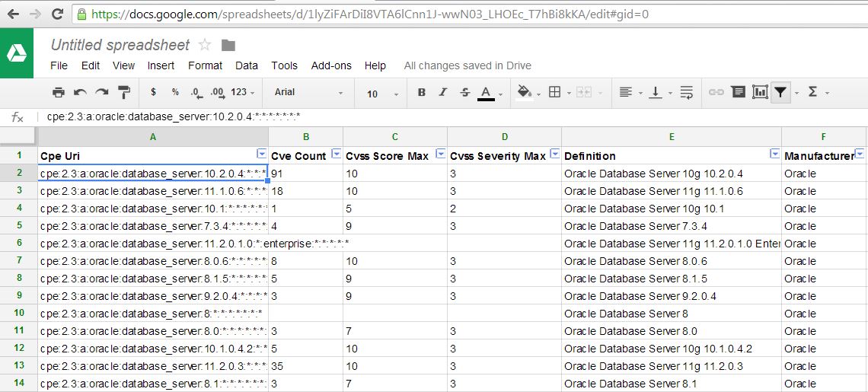Select row 6 header

tap(19, 244)
